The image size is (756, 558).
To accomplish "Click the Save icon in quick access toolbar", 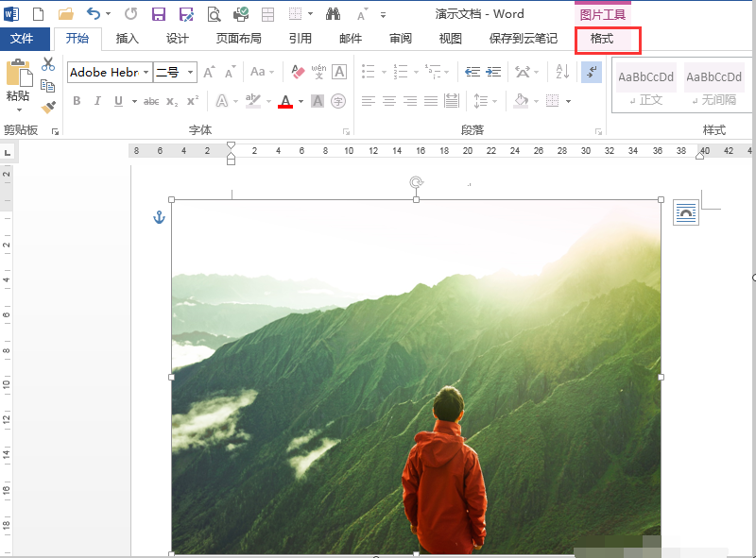I will pyautogui.click(x=159, y=14).
